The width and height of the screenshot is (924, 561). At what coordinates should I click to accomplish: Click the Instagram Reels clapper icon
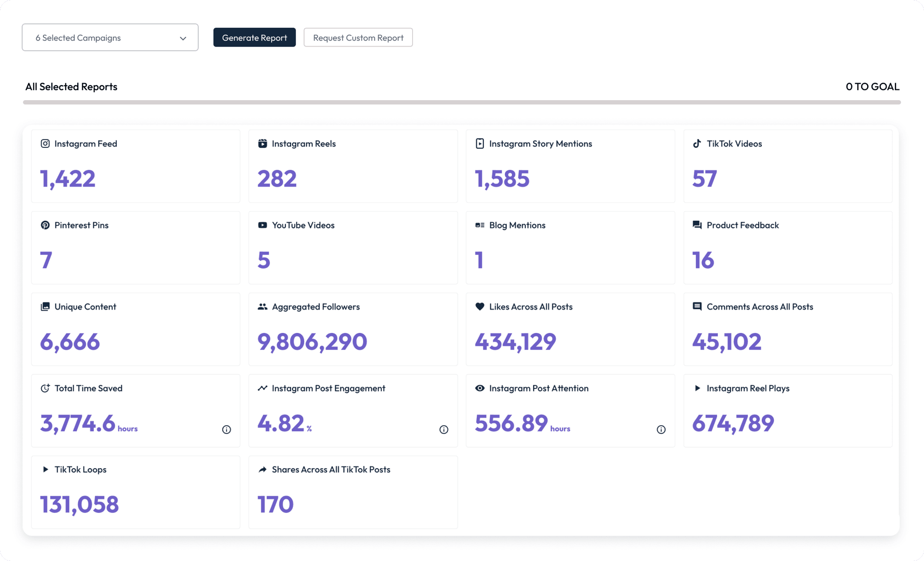point(262,144)
